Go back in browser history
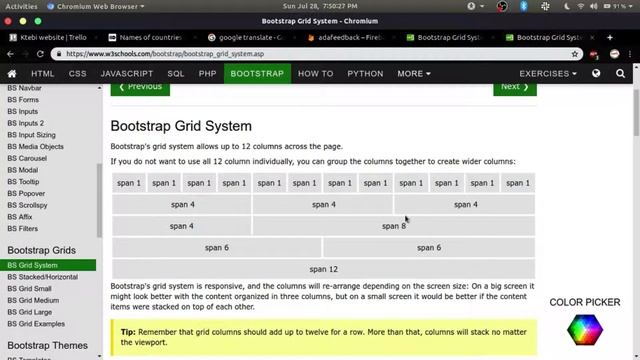 (x=10, y=54)
